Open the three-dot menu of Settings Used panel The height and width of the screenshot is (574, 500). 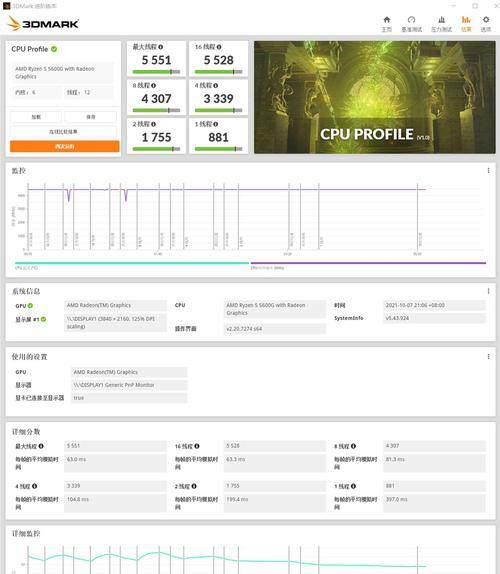coord(488,357)
